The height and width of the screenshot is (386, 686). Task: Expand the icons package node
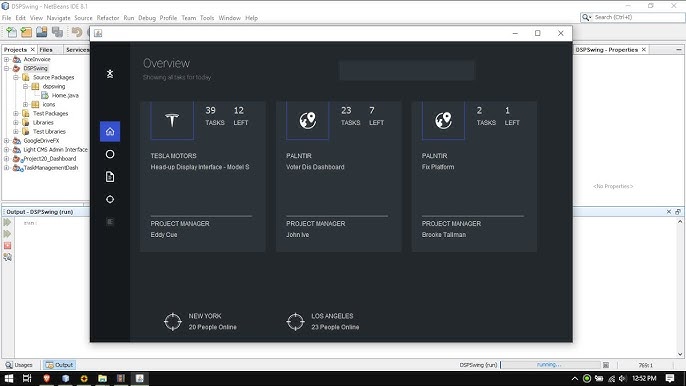(25, 105)
